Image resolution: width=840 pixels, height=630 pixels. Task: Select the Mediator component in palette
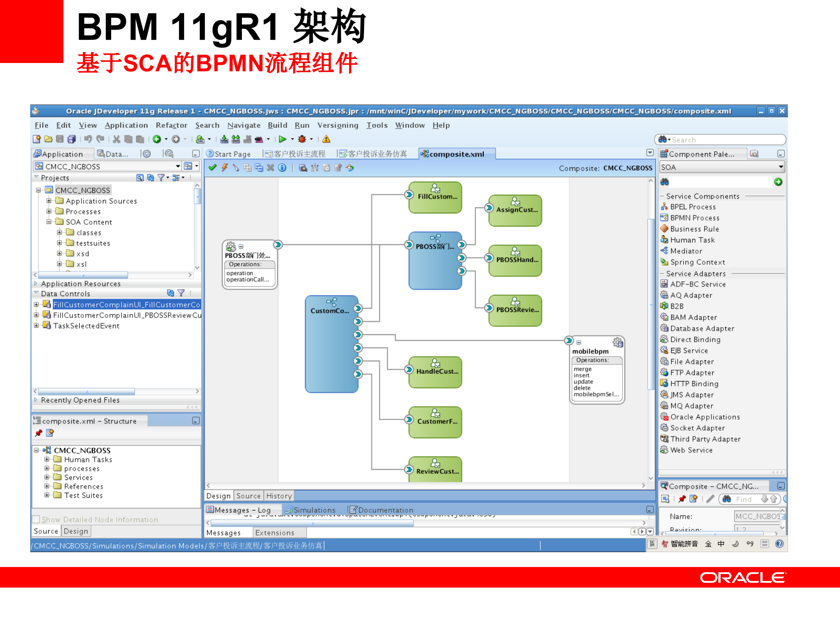(689, 251)
